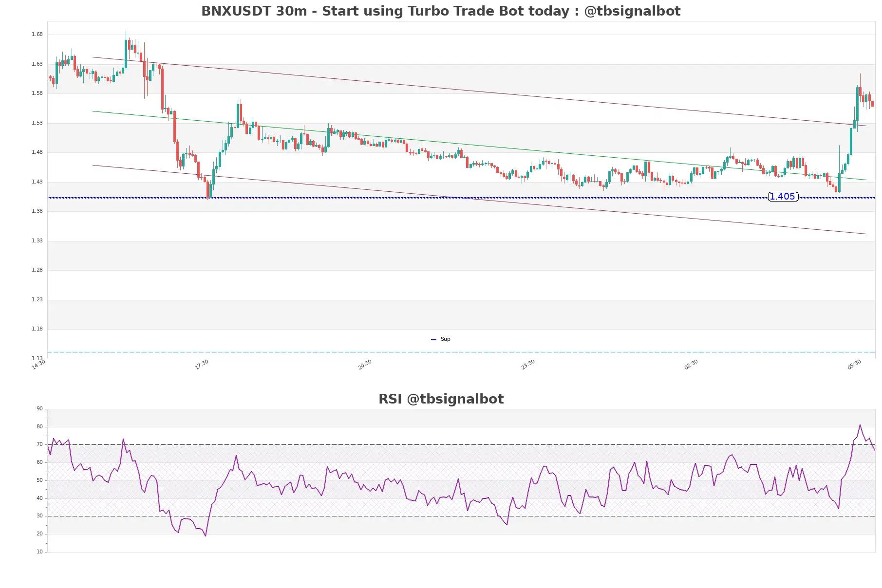Screen dimensions: 882x588
Task: Click the 14:30 time axis label
Action: (38, 365)
